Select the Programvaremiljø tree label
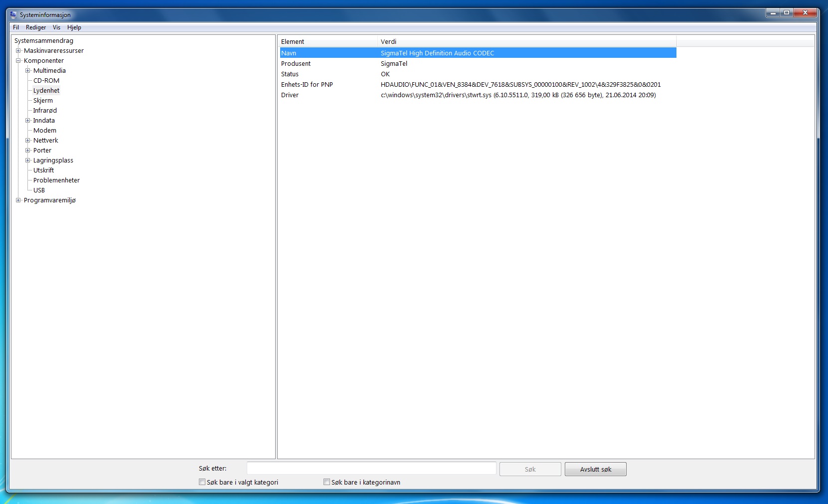This screenshot has width=828, height=504. [50, 200]
